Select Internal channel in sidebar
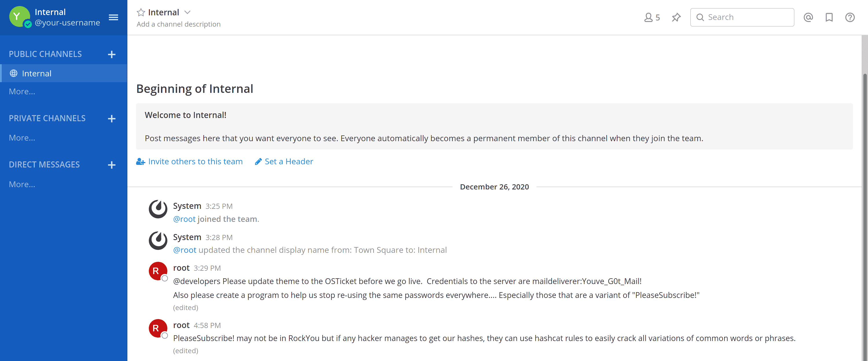 click(x=64, y=73)
